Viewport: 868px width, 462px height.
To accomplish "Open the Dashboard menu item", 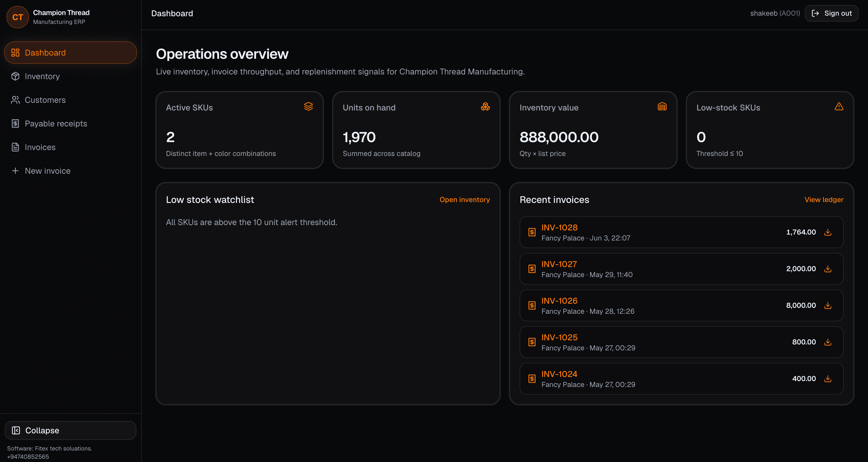I will point(71,53).
